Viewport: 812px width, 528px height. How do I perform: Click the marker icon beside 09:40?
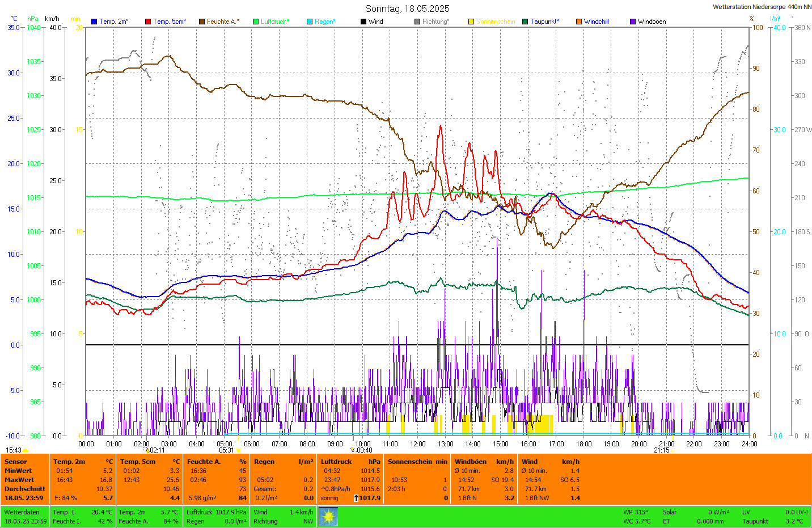pos(353,450)
